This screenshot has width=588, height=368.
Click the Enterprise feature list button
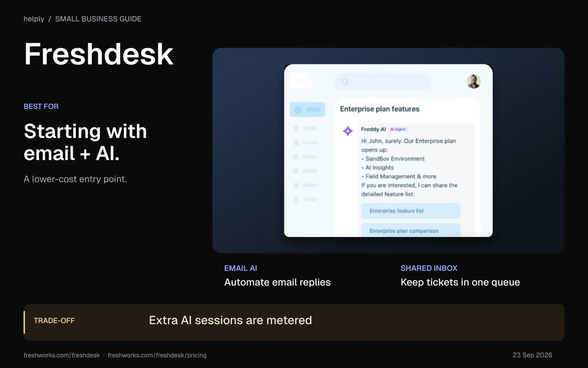pos(410,211)
